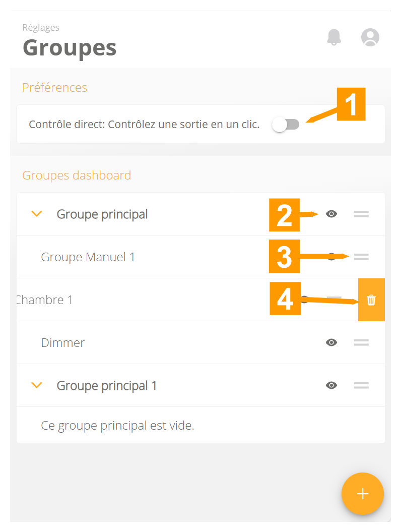The image size is (401, 532).
Task: Open the user profile avatar icon
Action: [x=370, y=37]
